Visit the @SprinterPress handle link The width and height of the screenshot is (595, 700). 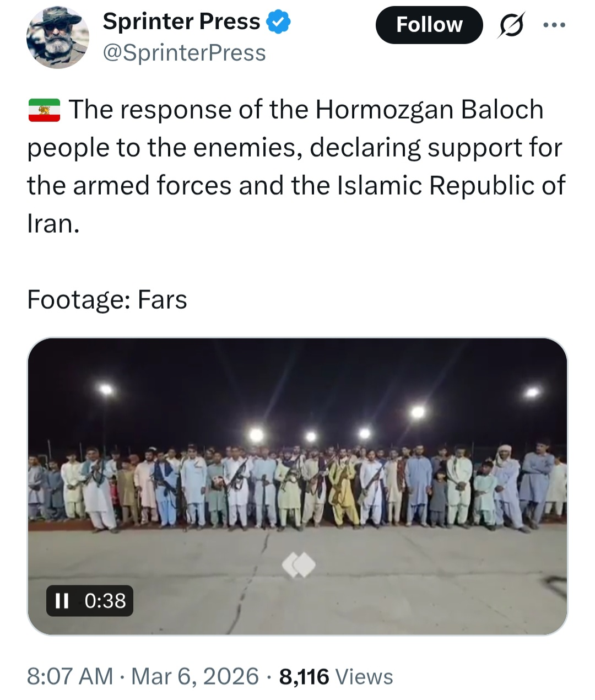point(184,53)
